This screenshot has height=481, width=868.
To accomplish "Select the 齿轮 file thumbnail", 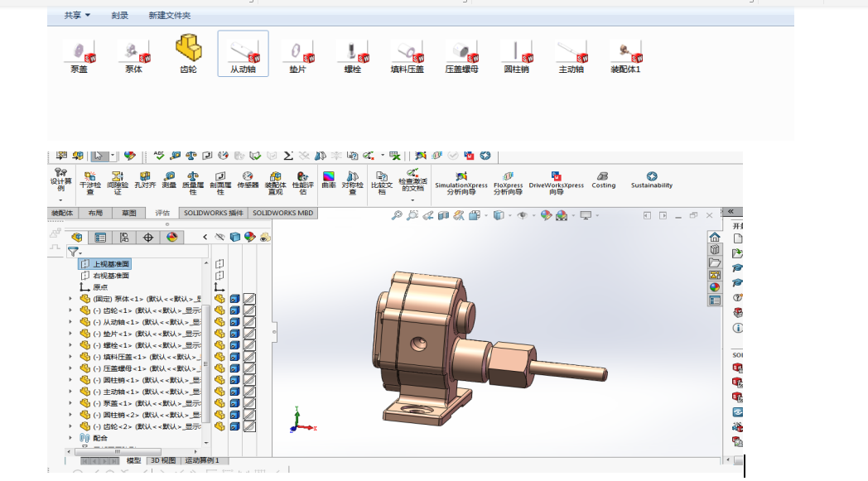I will point(189,54).
